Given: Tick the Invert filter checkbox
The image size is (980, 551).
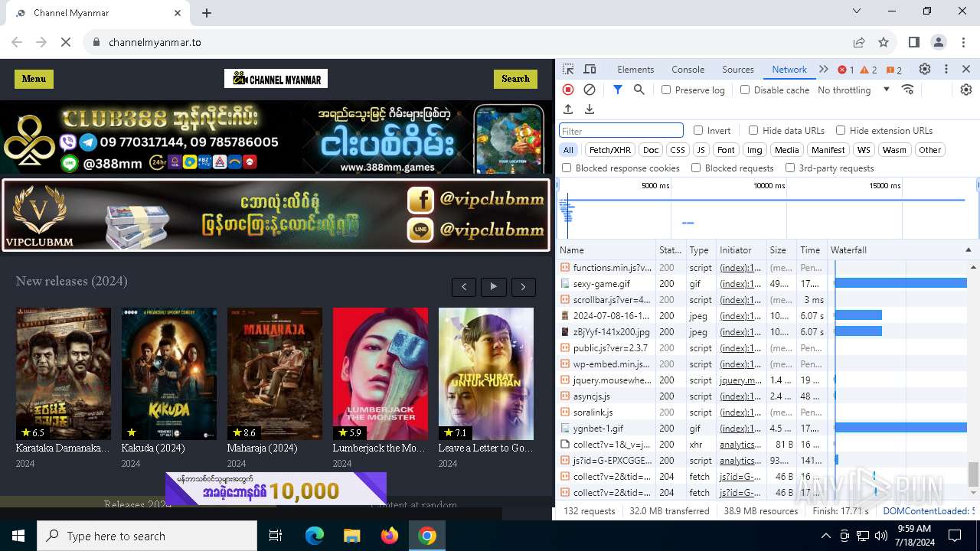Looking at the screenshot, I should click(x=698, y=130).
